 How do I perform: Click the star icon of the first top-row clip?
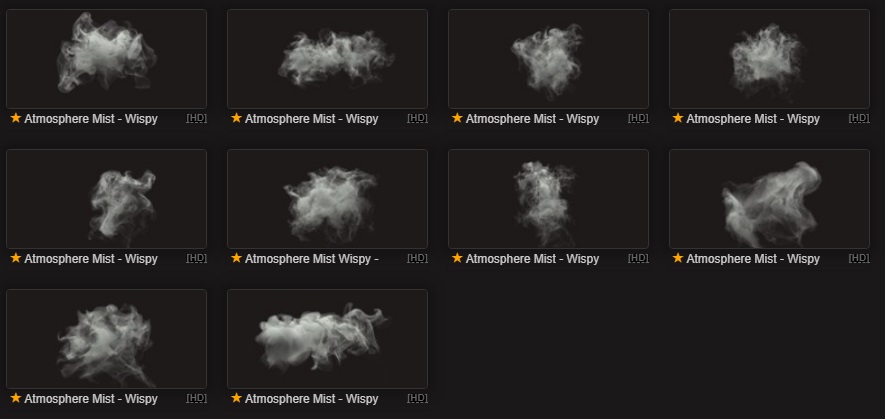click(x=16, y=118)
